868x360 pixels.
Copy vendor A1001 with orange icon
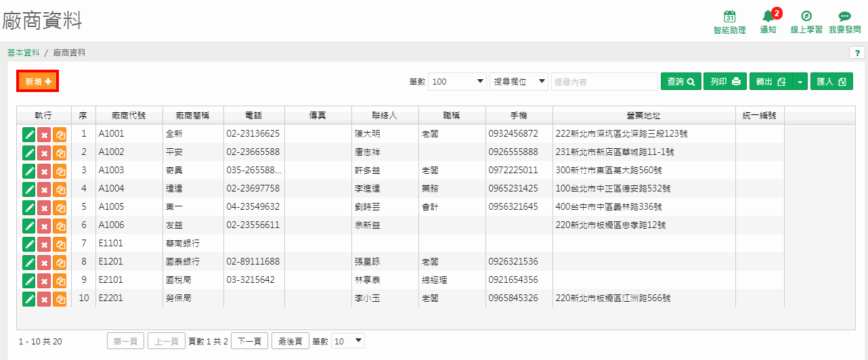(x=60, y=134)
